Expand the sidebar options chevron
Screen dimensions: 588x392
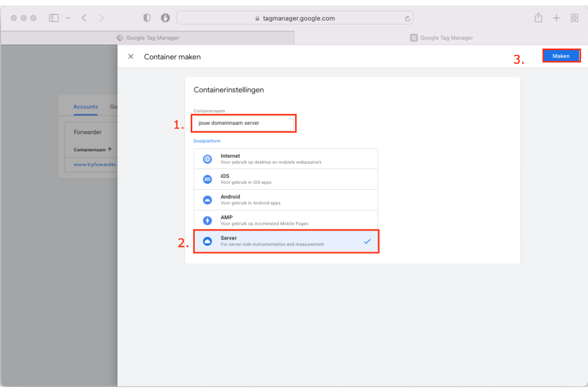click(x=68, y=18)
